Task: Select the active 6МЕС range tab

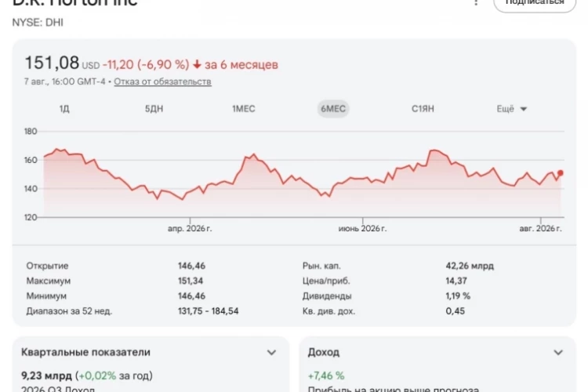Action: [x=333, y=109]
